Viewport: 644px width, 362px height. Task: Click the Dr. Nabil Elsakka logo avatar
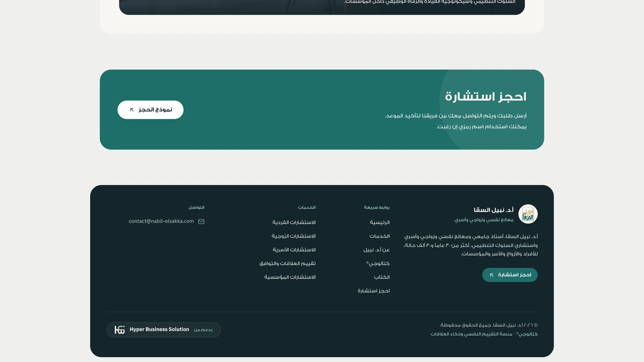click(x=528, y=214)
